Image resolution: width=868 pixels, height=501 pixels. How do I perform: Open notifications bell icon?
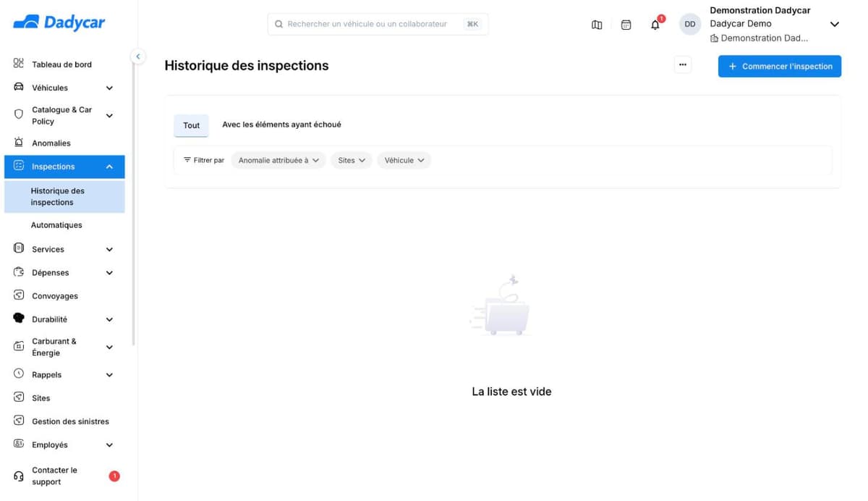(x=655, y=25)
